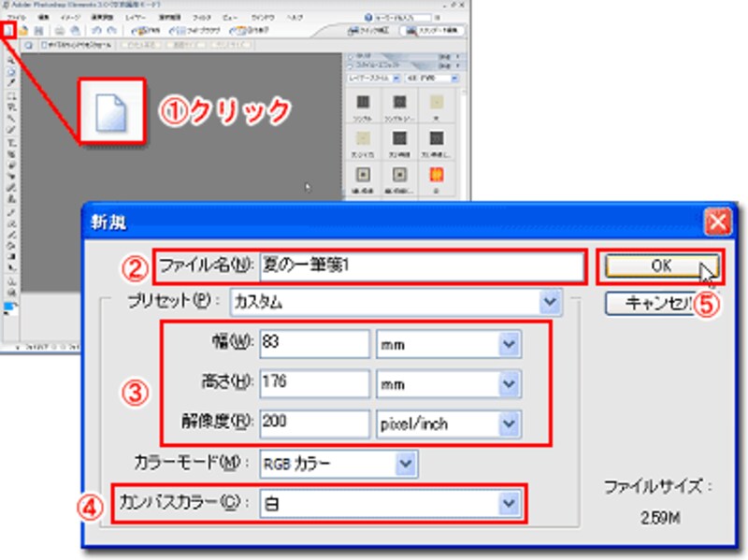Screen dimensions: 748x560
Task: Click the 高さ value field showing 176
Action: [x=314, y=384]
